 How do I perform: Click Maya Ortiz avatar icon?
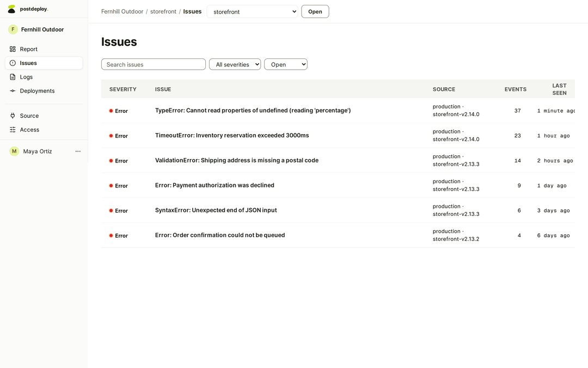pos(14,152)
